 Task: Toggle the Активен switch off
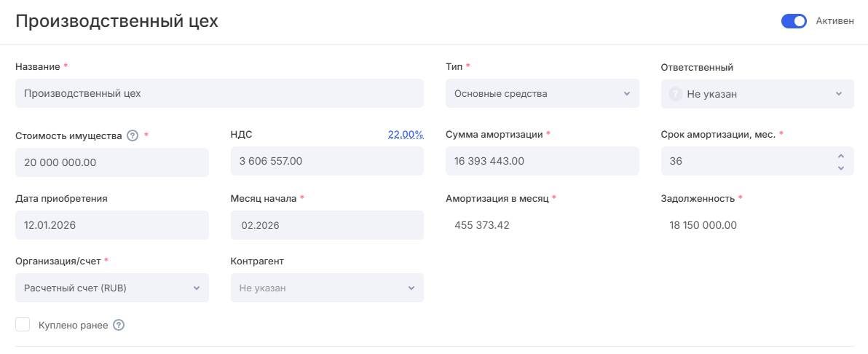click(794, 21)
